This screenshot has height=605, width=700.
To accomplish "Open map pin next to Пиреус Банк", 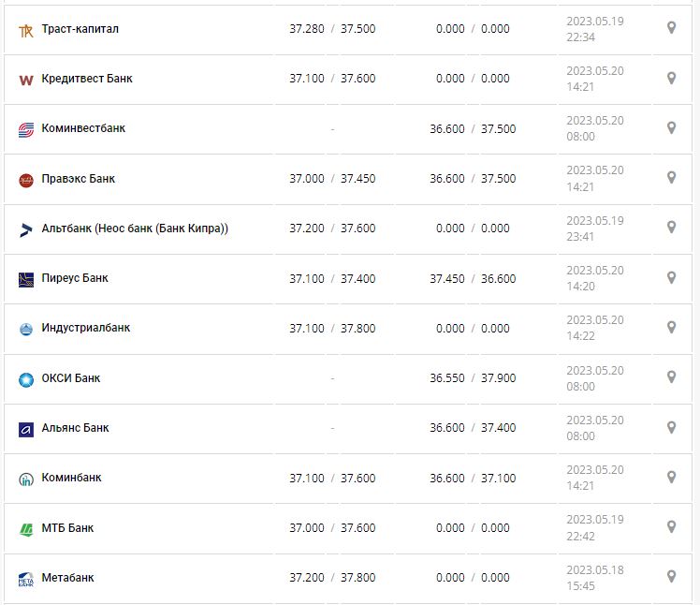I will click(x=671, y=277).
